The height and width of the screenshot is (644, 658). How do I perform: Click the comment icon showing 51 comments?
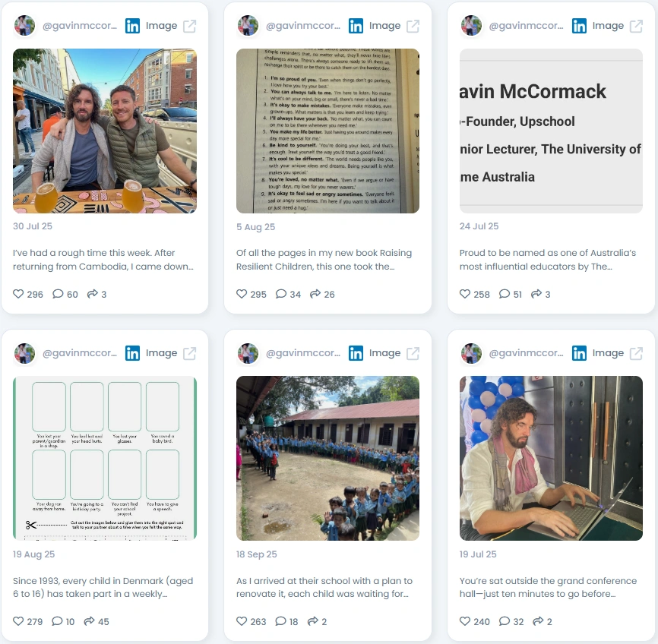pyautogui.click(x=504, y=294)
